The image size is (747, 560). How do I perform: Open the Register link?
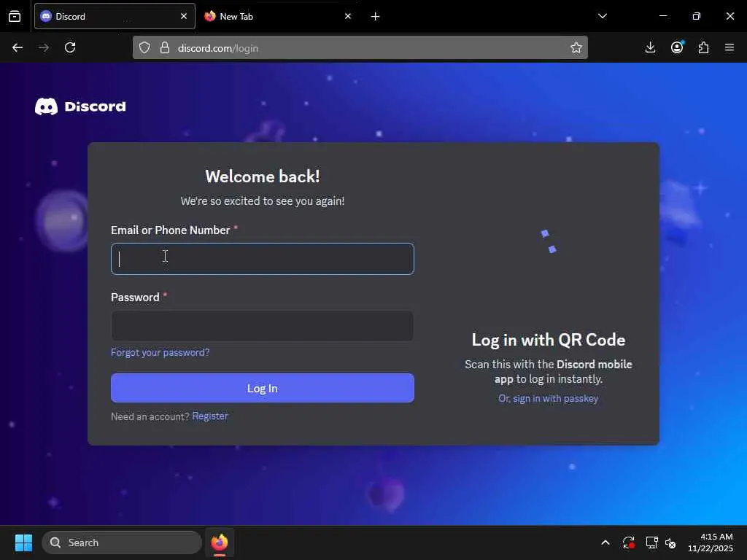210,416
